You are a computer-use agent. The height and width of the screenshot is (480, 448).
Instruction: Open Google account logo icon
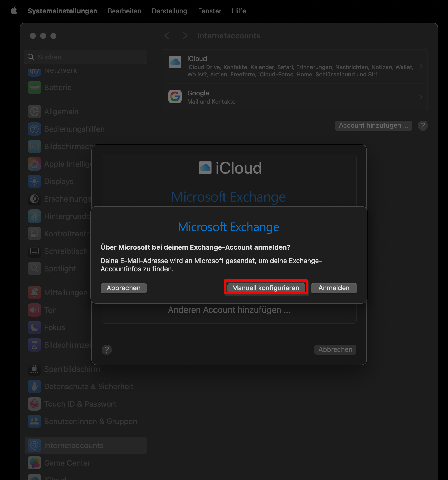pos(175,96)
